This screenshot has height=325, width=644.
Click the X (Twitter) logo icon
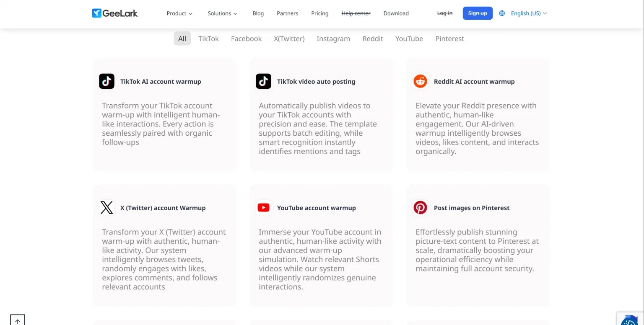(106, 208)
